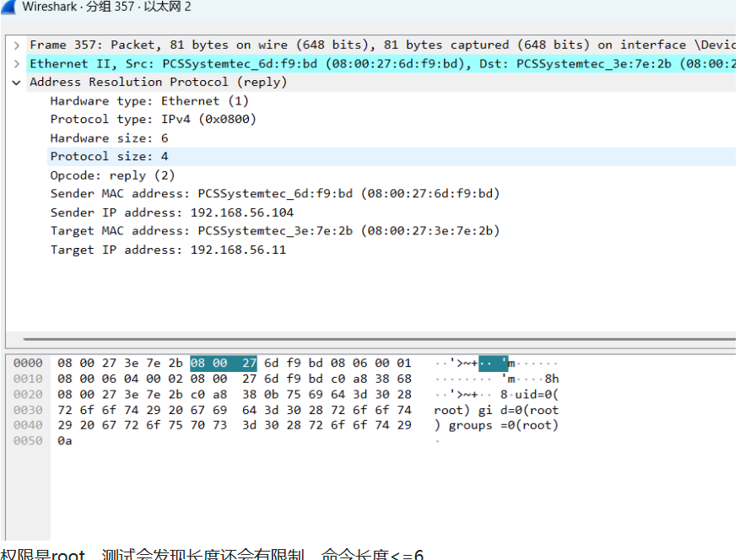Click the lone 0a byte on row 0050
Image resolution: width=740 pixels, height=560 pixels.
pyautogui.click(x=65, y=440)
